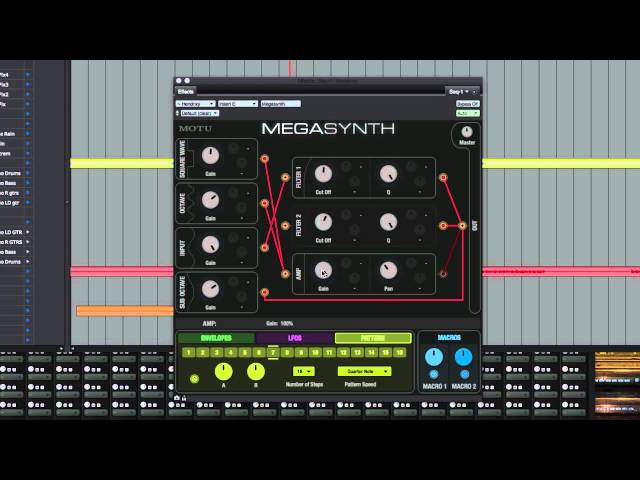The image size is (640, 480).
Task: Click the Out bus patch jack
Action: tap(462, 225)
